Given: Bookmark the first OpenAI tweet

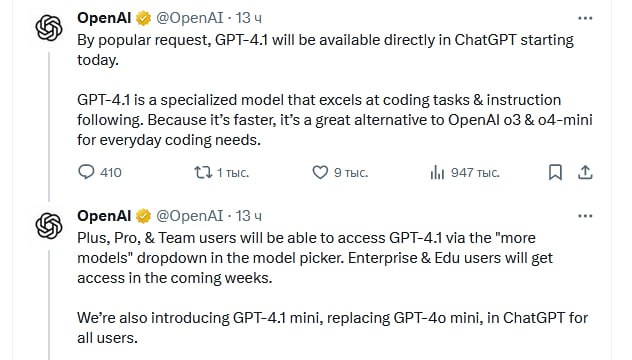Looking at the screenshot, I should 555,173.
